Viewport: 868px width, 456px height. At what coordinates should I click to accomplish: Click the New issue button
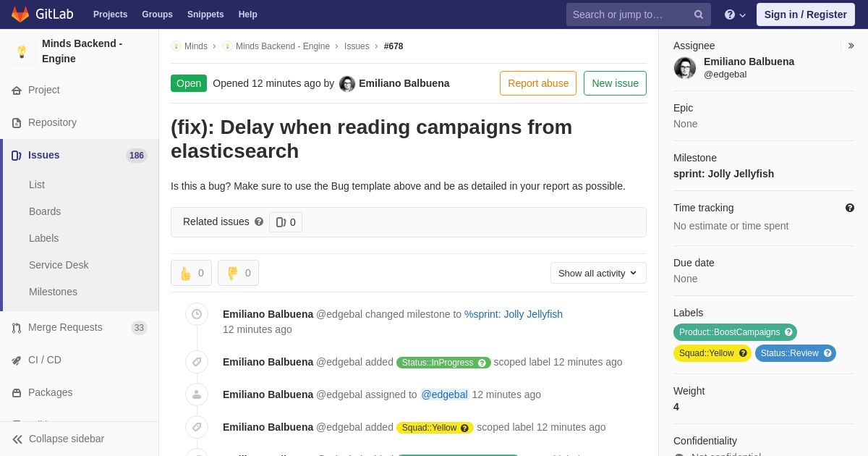[615, 83]
